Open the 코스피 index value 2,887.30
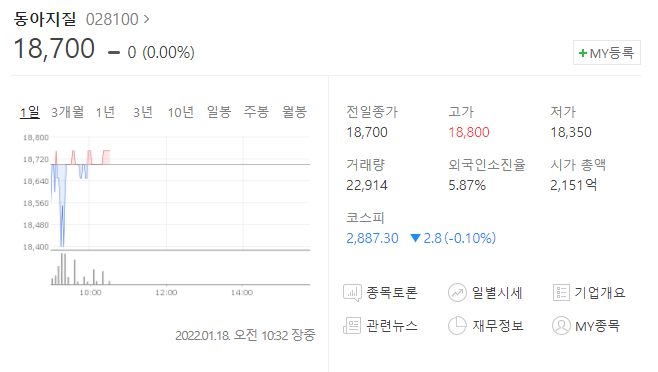Image resolution: width=658 pixels, height=372 pixels. 372,238
